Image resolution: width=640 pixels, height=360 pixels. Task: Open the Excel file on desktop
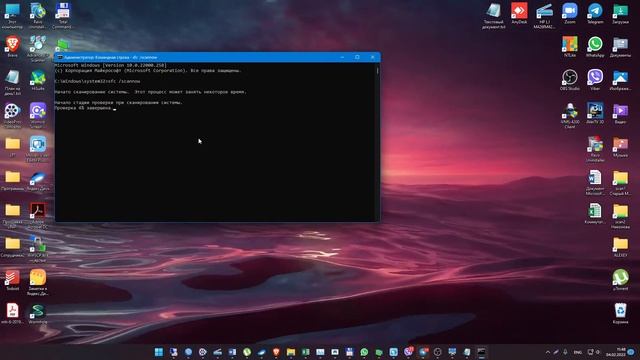point(595,214)
